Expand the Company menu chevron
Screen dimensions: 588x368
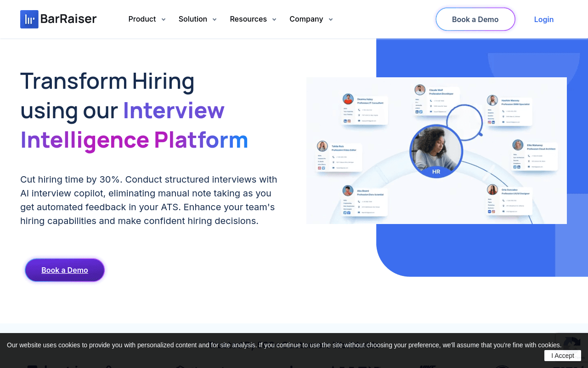coord(330,19)
